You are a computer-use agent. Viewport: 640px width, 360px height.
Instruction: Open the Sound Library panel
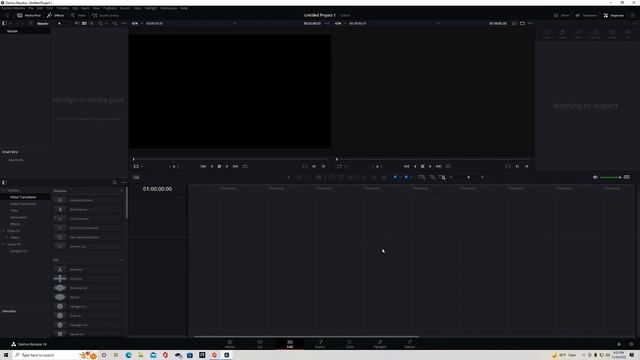click(105, 15)
